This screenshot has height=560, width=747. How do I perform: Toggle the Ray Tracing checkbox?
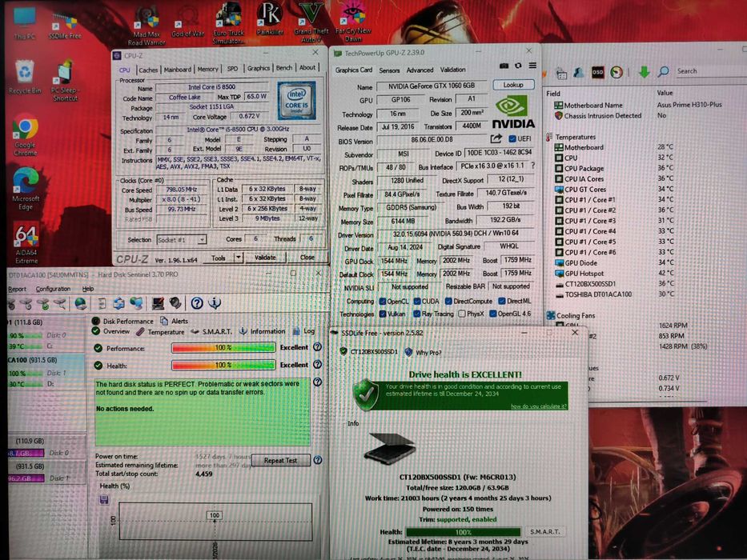coord(417,314)
